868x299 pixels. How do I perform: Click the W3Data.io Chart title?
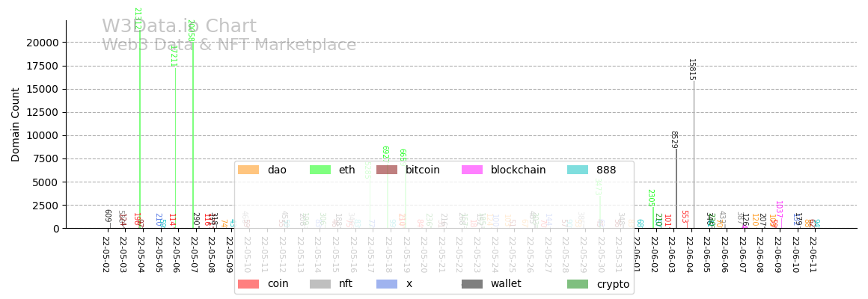[179, 27]
